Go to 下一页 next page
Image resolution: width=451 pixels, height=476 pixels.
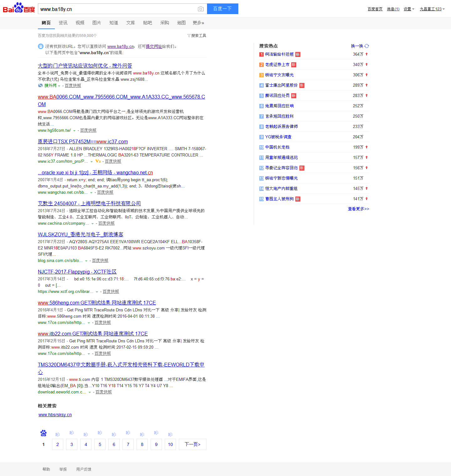click(x=192, y=444)
